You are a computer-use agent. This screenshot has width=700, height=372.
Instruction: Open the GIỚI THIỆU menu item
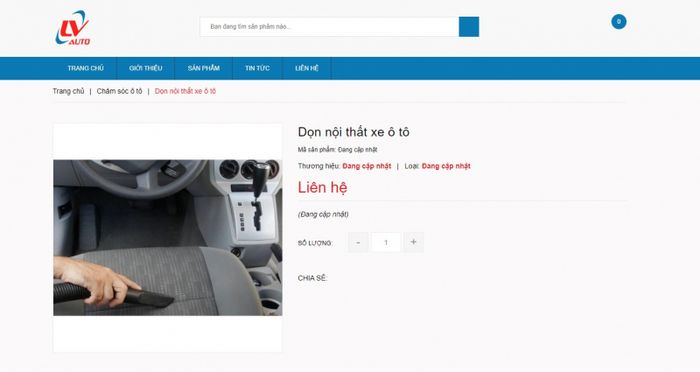(x=146, y=68)
